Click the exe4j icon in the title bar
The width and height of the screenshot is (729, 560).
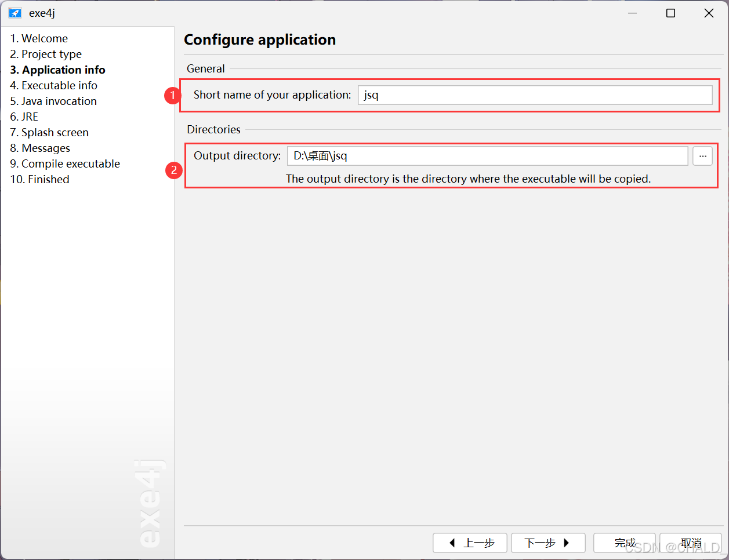[x=14, y=13]
